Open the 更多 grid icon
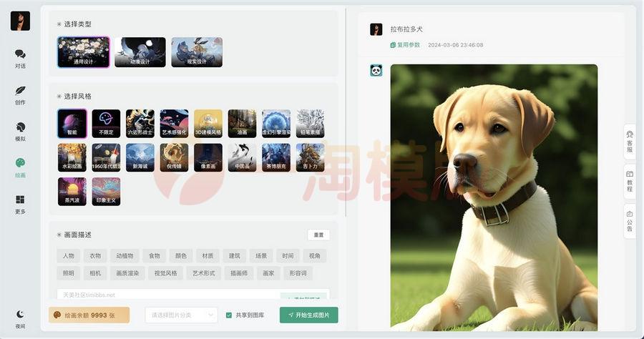 tap(20, 204)
